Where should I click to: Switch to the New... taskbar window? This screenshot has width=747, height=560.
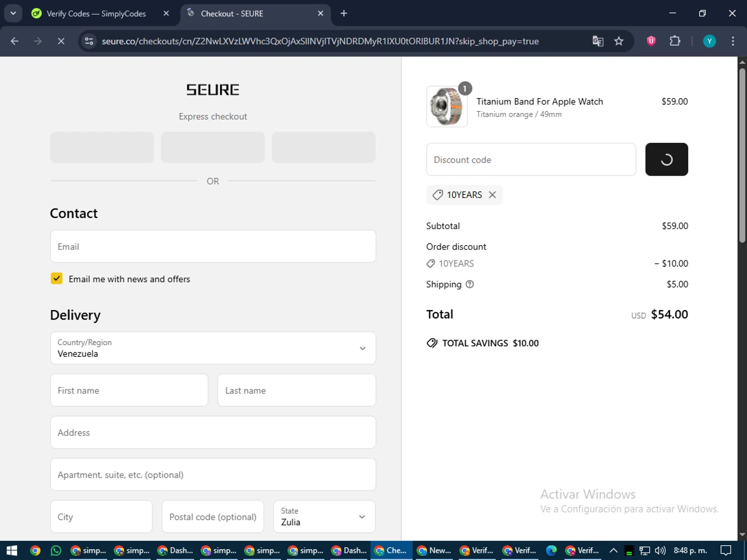[434, 551]
